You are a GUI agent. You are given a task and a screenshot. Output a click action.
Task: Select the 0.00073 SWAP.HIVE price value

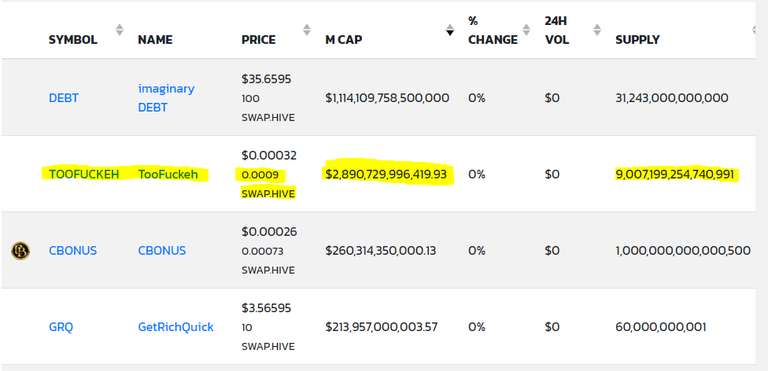(268, 261)
